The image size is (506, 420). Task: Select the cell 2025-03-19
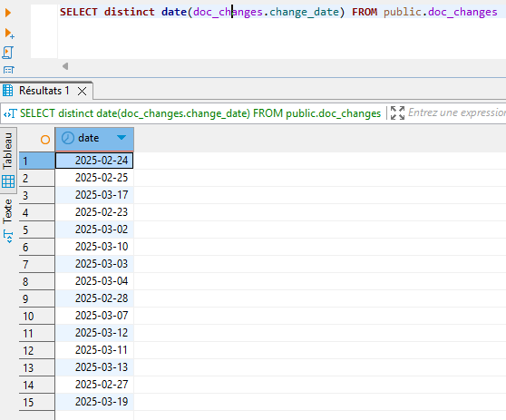click(94, 402)
